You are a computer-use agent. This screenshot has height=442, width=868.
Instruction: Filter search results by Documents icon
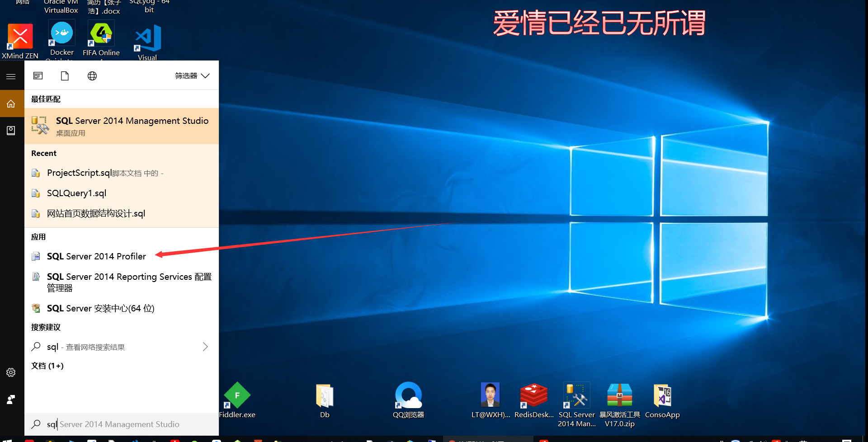tap(65, 76)
